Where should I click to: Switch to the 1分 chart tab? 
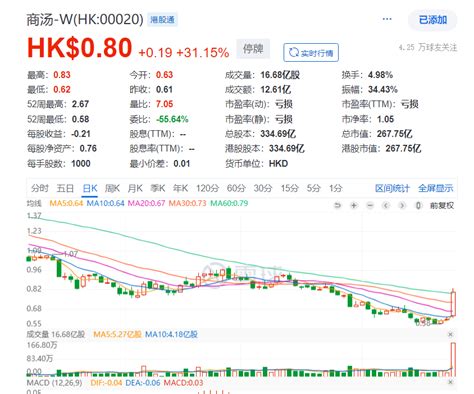click(x=336, y=189)
